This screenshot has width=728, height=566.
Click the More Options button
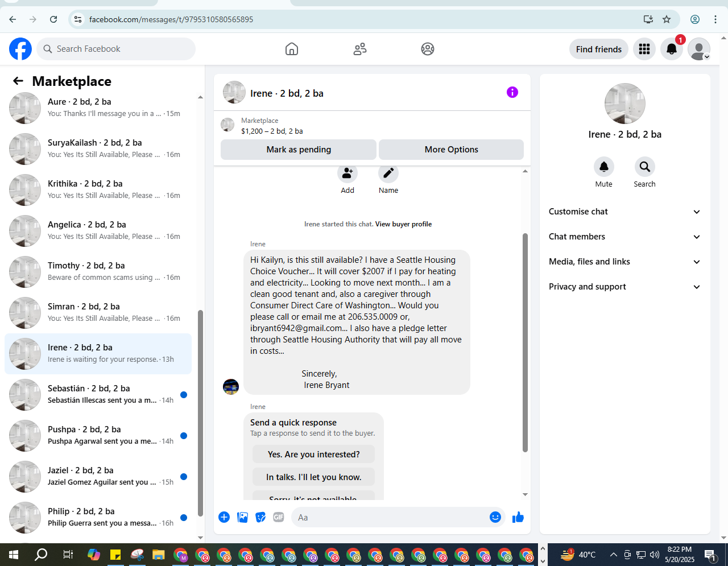pos(452,150)
